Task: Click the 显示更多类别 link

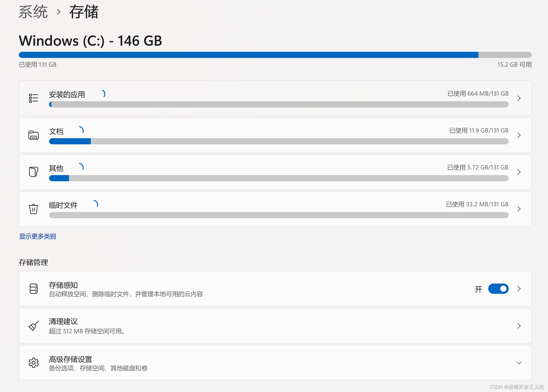Action: point(37,236)
